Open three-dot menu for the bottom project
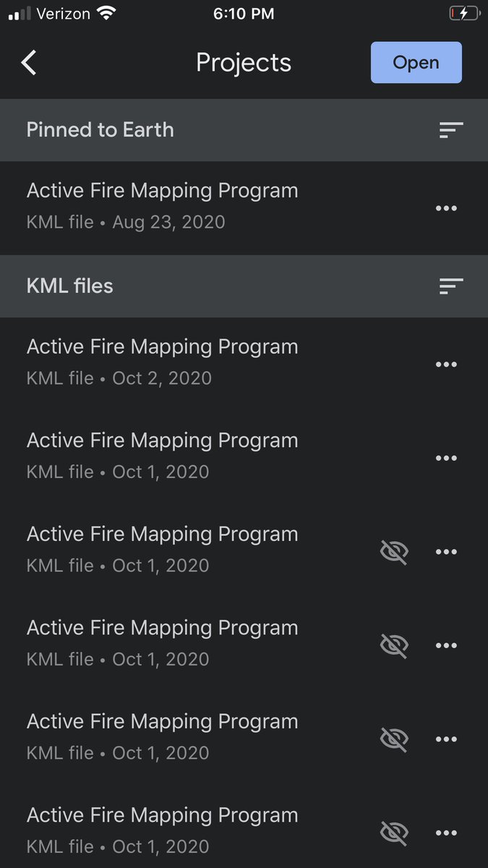Screen dimensions: 488x868 [x=446, y=833]
